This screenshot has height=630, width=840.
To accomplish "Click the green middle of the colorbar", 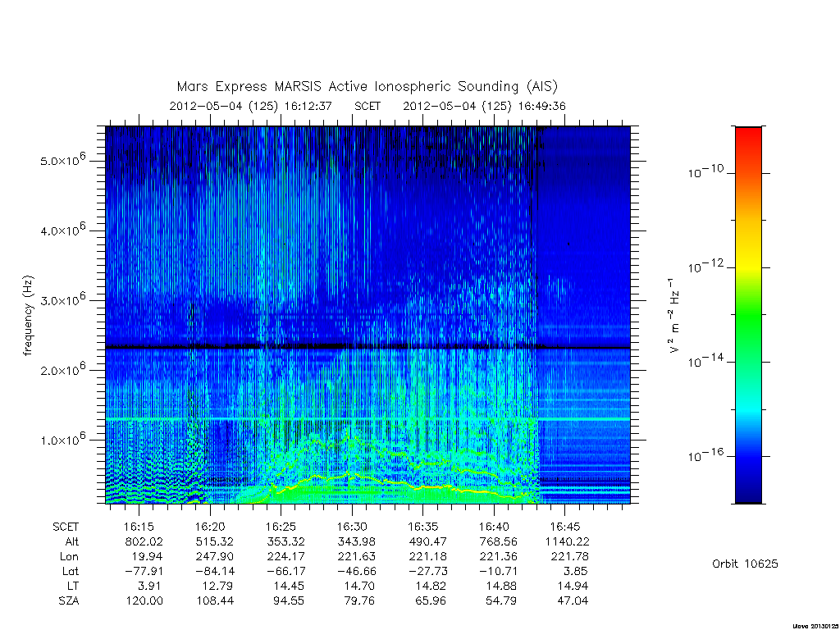I will pyautogui.click(x=748, y=316).
